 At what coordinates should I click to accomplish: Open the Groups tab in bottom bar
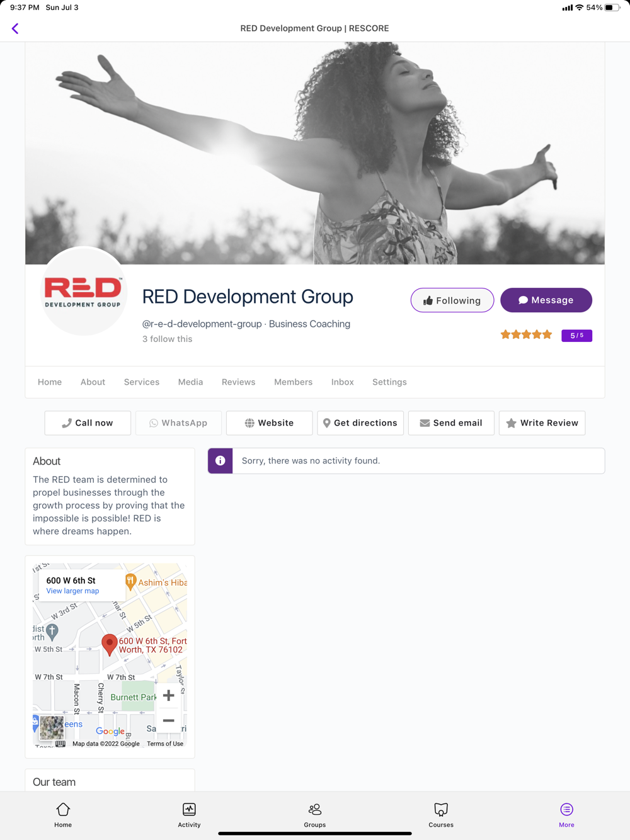click(315, 815)
